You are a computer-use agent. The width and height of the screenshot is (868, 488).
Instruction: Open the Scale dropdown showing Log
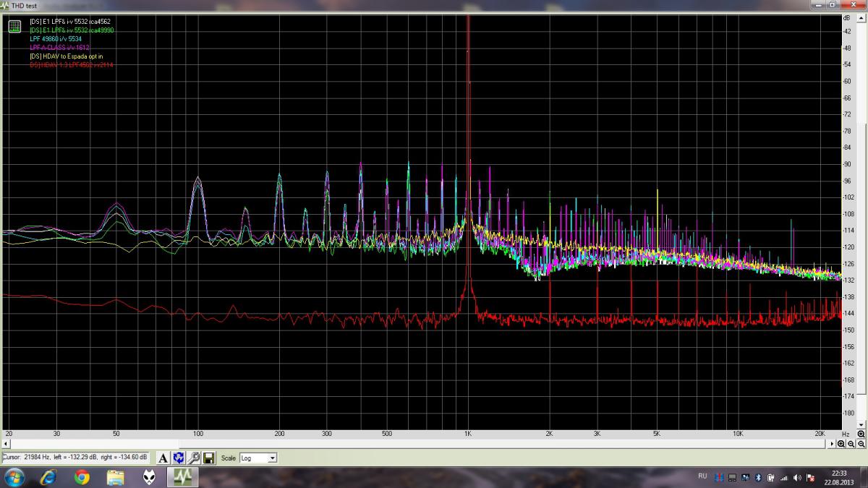pos(258,458)
